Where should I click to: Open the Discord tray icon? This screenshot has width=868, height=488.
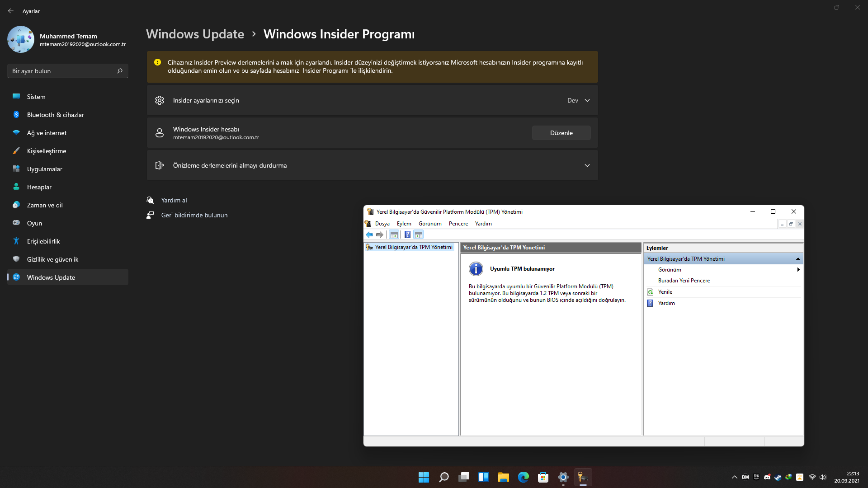(767, 477)
